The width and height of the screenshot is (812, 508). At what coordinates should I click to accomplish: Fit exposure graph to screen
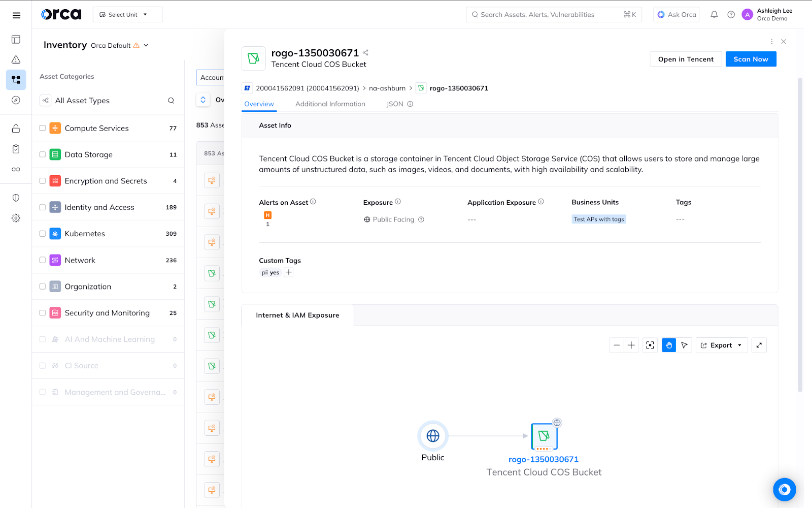pyautogui.click(x=650, y=345)
